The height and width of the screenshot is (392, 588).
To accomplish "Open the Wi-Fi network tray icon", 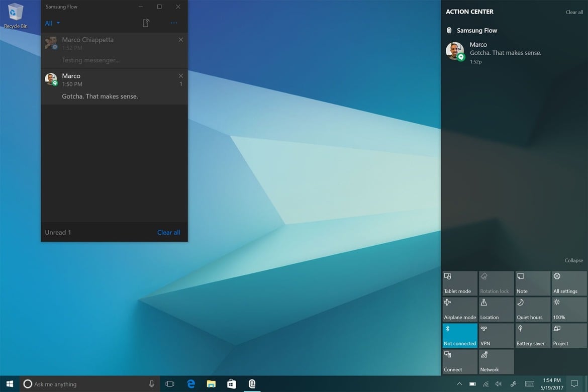I will 485,384.
